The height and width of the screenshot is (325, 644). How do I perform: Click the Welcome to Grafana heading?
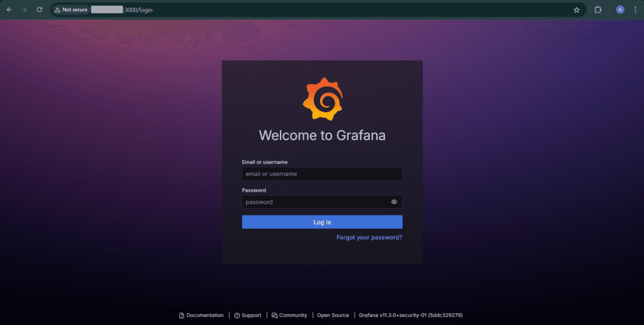click(x=322, y=135)
